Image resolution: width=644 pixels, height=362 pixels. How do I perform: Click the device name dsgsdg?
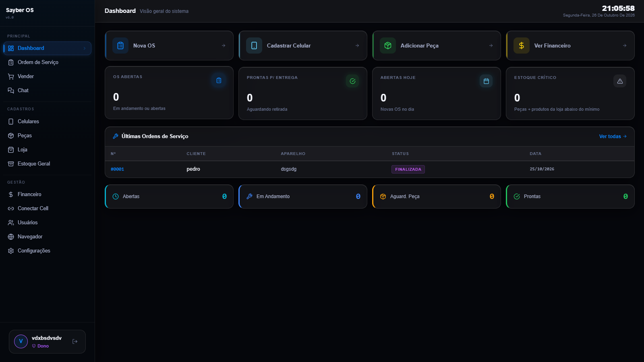[289, 169]
